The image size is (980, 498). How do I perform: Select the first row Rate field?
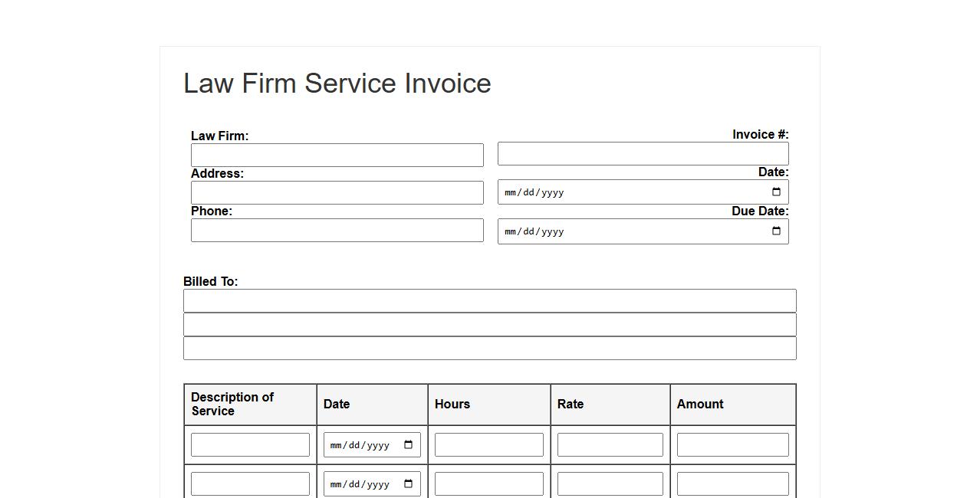coord(610,445)
